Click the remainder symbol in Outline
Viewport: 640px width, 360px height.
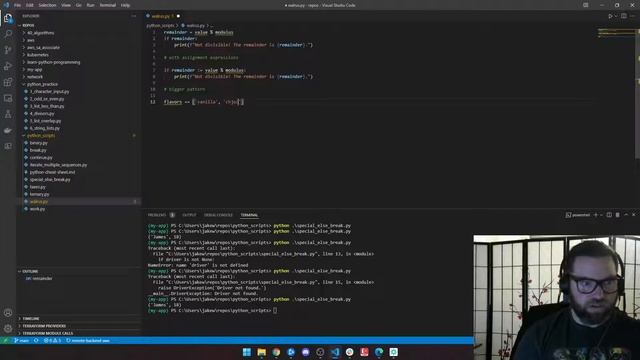point(42,278)
